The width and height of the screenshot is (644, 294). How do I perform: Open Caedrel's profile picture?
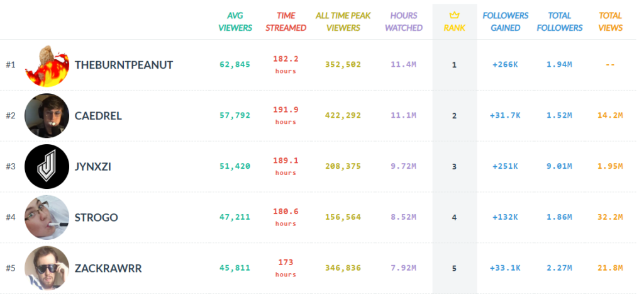point(47,116)
